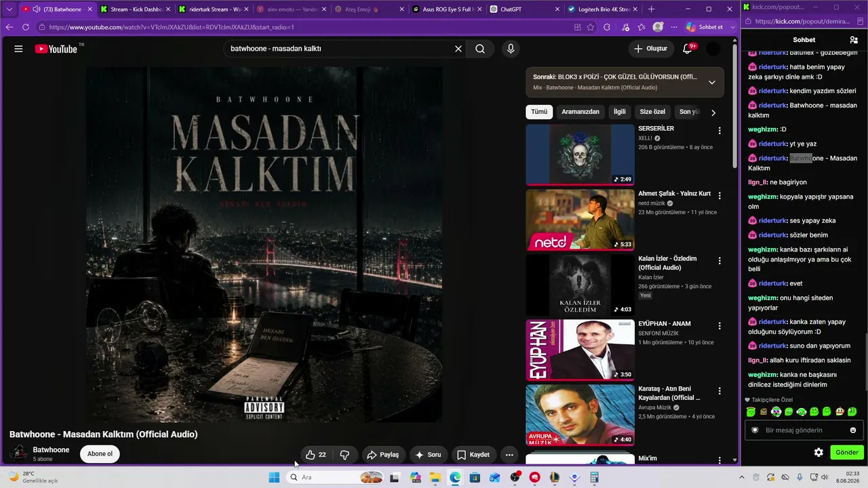Open the Batwhoone channel avatar
The image size is (868, 488).
pos(19,453)
